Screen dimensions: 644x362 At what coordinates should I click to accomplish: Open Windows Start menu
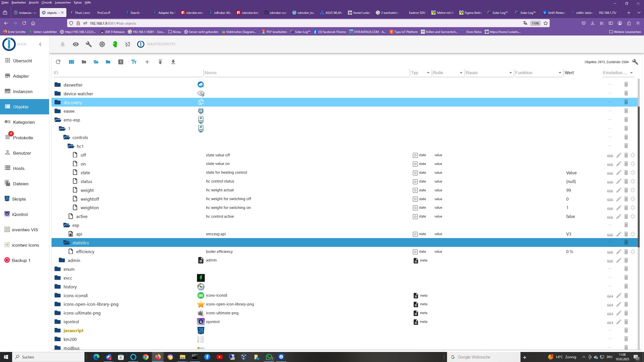coord(6,357)
